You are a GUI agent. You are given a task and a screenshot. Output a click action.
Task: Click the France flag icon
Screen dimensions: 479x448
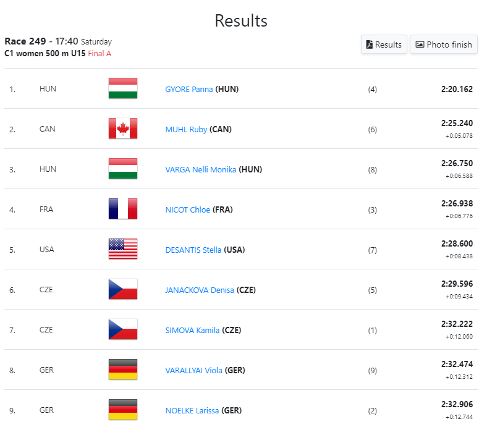point(123,209)
